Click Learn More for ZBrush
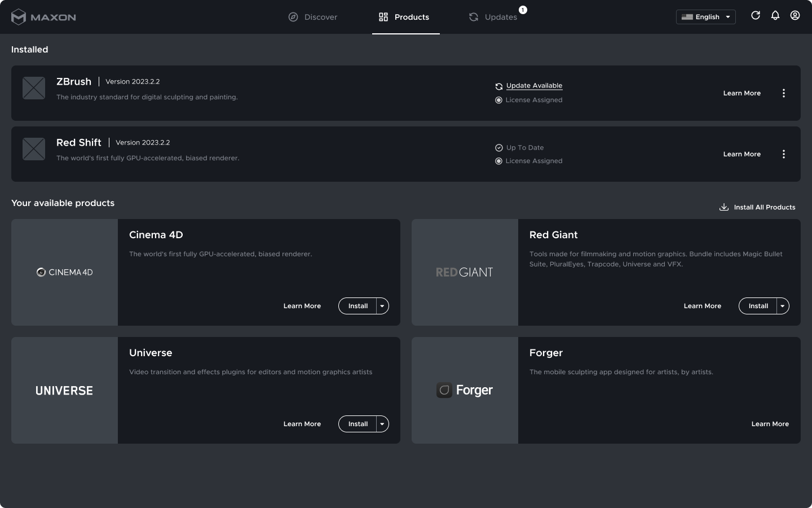 742,93
